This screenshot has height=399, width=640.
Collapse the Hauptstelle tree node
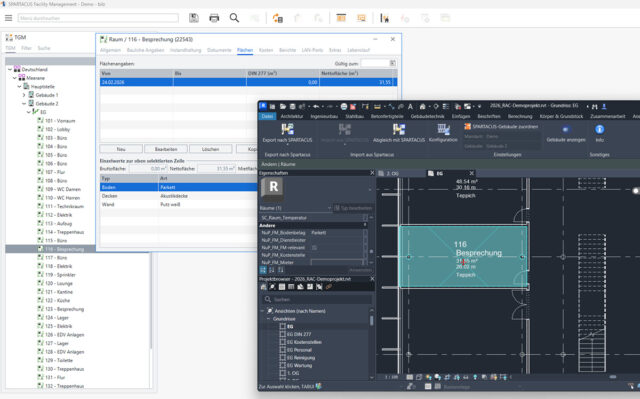[x=19, y=86]
